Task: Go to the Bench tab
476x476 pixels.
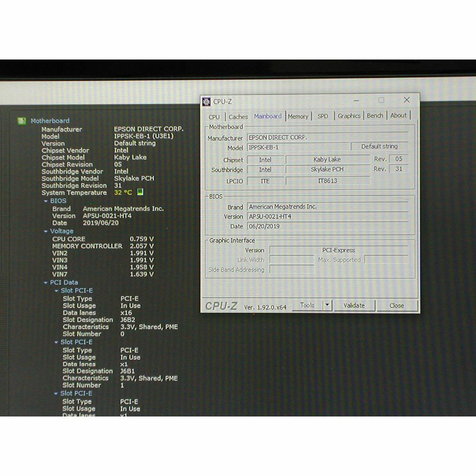Action: pos(375,115)
